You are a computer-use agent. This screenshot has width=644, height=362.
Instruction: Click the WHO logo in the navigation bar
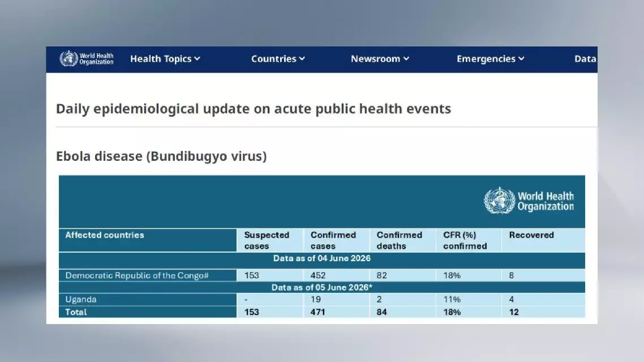(x=86, y=59)
